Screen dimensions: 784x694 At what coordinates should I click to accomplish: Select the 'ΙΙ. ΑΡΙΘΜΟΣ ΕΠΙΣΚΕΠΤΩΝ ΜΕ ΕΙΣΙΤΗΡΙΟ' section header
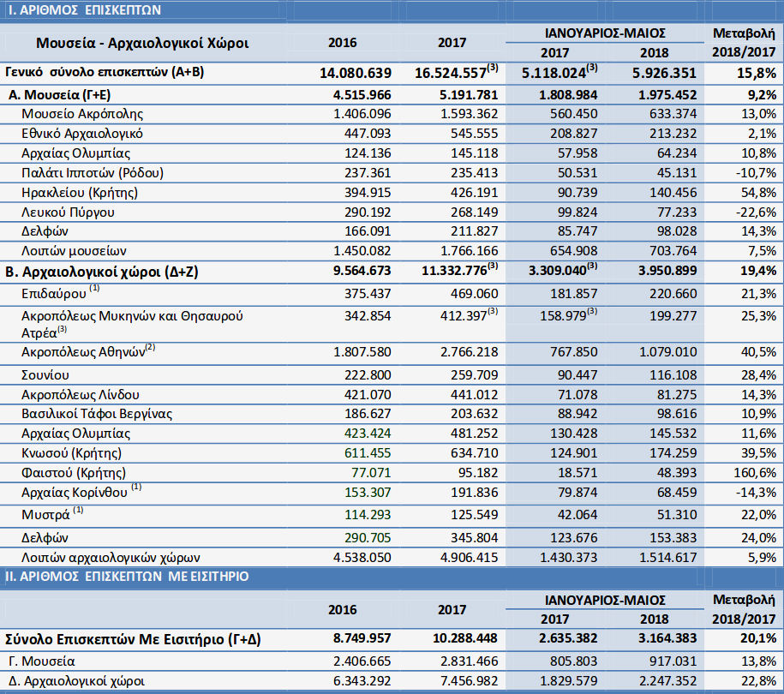point(127,577)
